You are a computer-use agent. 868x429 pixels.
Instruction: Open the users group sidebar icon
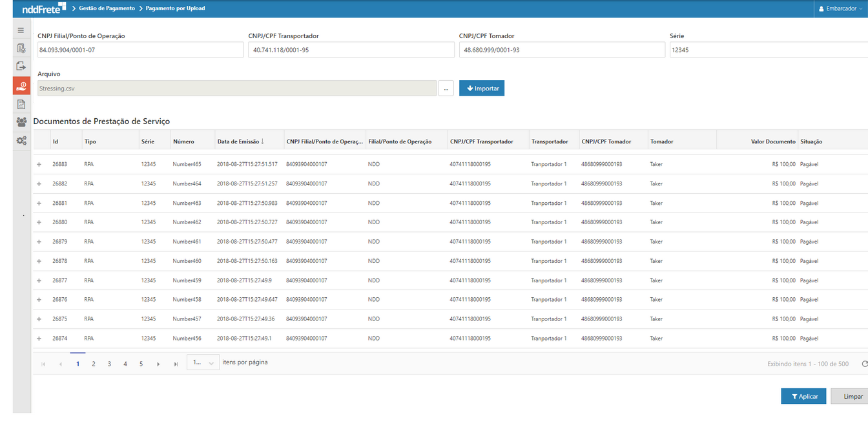tap(21, 122)
